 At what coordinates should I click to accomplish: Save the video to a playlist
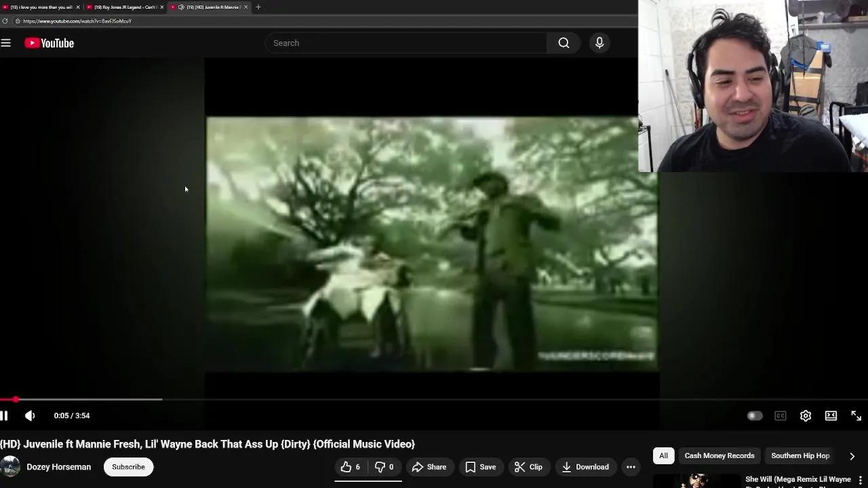(480, 467)
